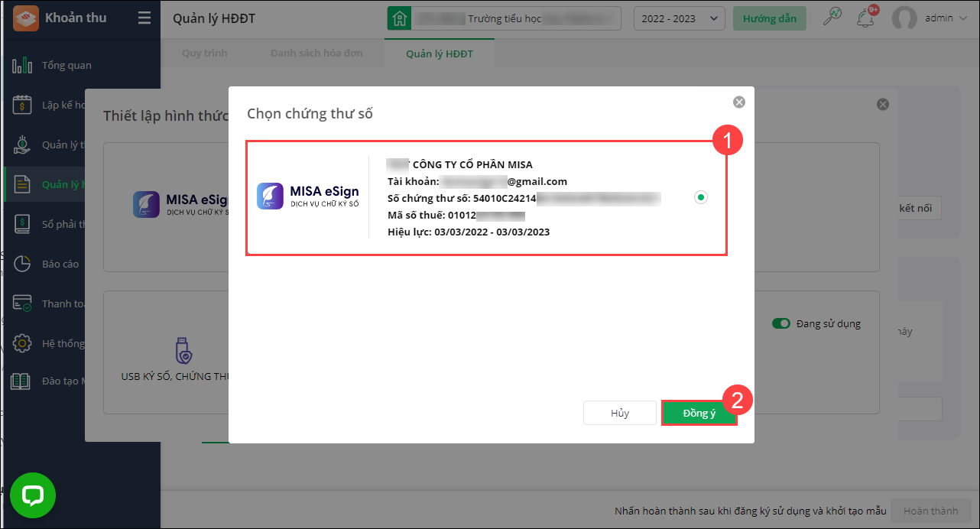
Task: Open Lập kế hoạch calendar icon
Action: pos(22,105)
